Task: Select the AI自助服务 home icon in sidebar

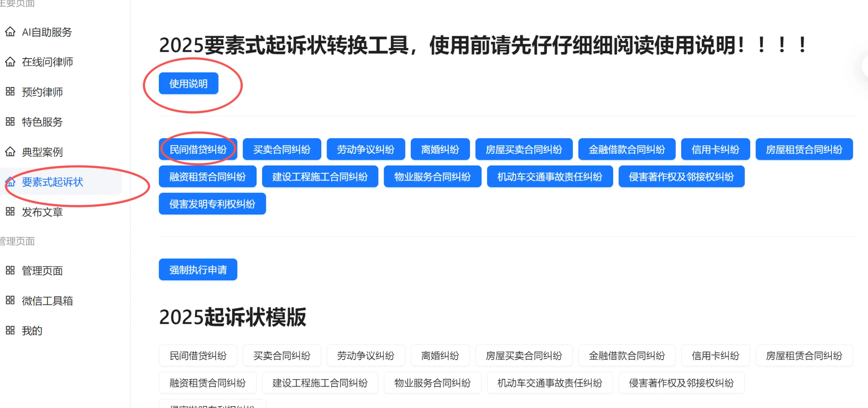Action: (10, 32)
